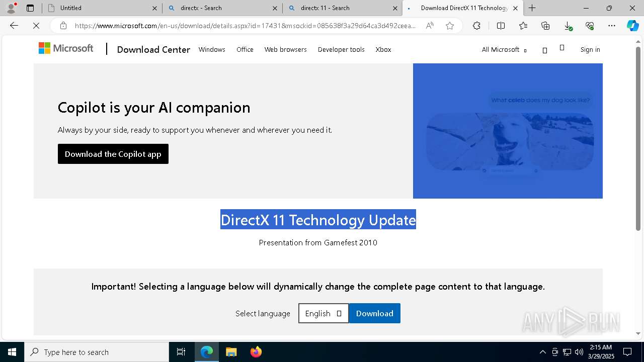Open Microsoft Edge from taskbar
Image resolution: width=644 pixels, height=362 pixels.
(207, 352)
